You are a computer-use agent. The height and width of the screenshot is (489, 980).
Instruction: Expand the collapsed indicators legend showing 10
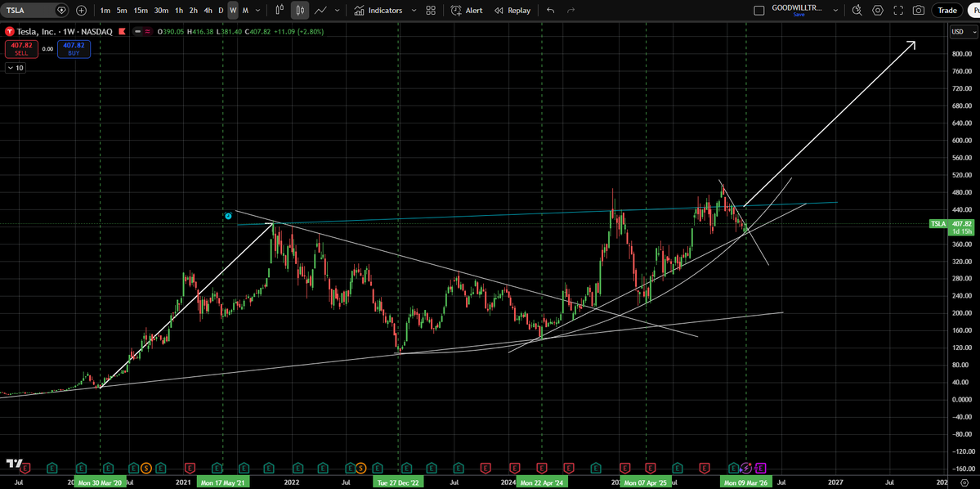click(15, 68)
